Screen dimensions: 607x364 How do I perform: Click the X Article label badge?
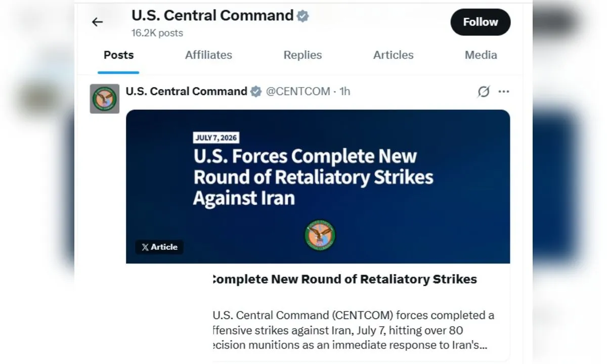[x=159, y=247]
